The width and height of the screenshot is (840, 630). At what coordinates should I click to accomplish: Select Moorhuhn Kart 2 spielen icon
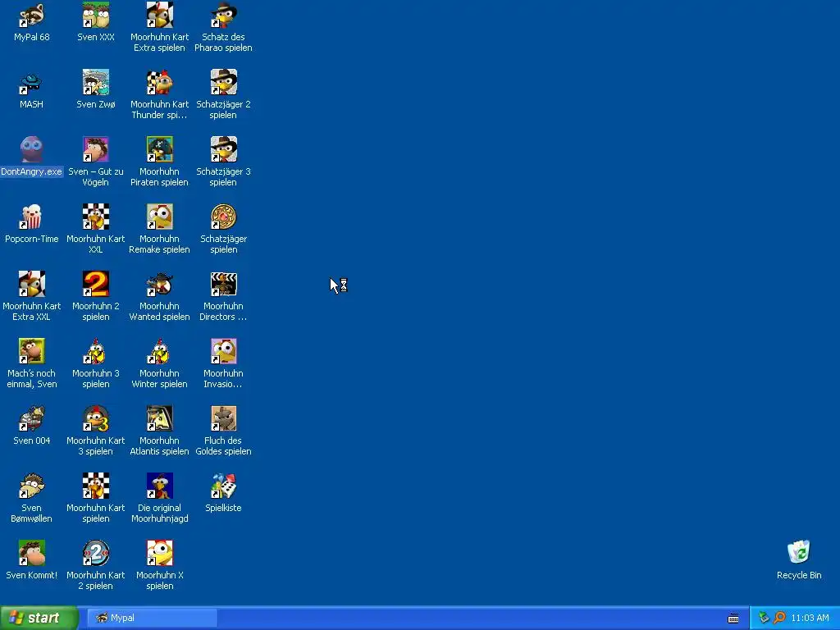(x=96, y=553)
